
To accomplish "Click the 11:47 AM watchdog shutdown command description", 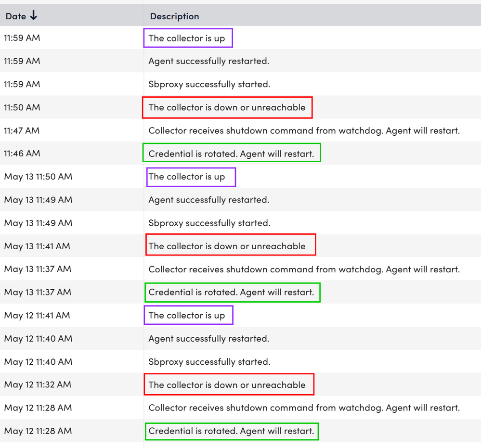I will [x=304, y=130].
